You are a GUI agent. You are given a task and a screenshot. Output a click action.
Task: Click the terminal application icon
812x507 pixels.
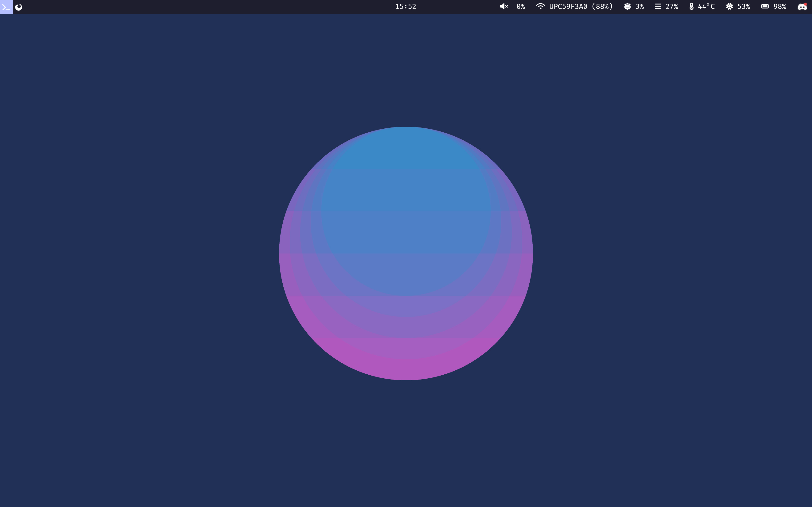(6, 6)
